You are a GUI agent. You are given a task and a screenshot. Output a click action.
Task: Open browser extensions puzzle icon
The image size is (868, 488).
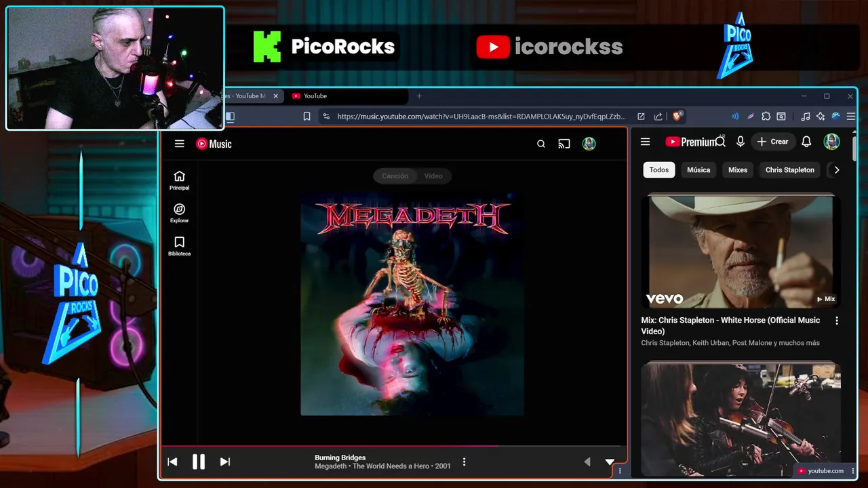tap(766, 117)
